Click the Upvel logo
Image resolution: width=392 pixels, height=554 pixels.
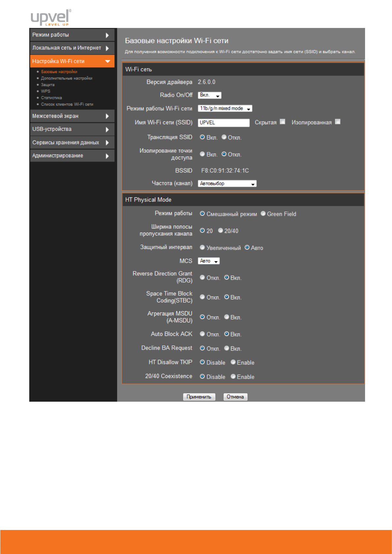pyautogui.click(x=51, y=17)
